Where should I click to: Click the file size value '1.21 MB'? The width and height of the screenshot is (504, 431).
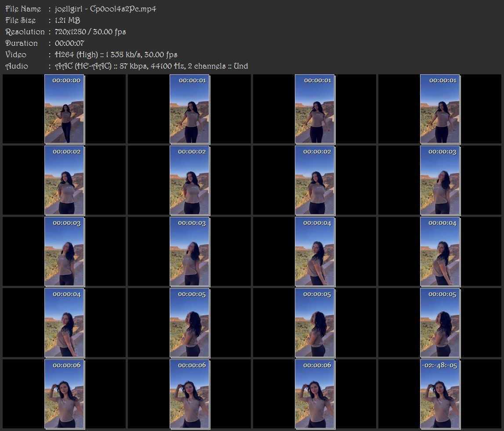pos(67,20)
